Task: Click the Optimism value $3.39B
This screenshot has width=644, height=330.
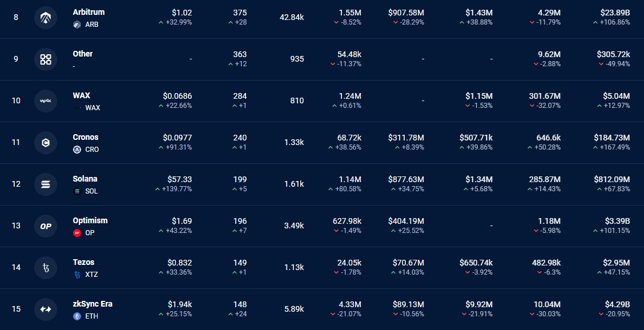Action: pyautogui.click(x=617, y=221)
